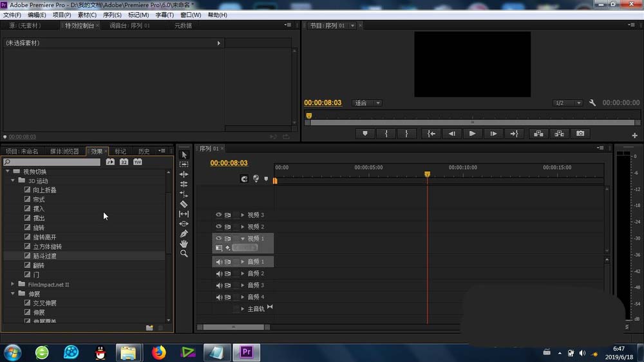This screenshot has width=644, height=362.
Task: Select the Pen tool in the tools panel
Action: pyautogui.click(x=184, y=234)
